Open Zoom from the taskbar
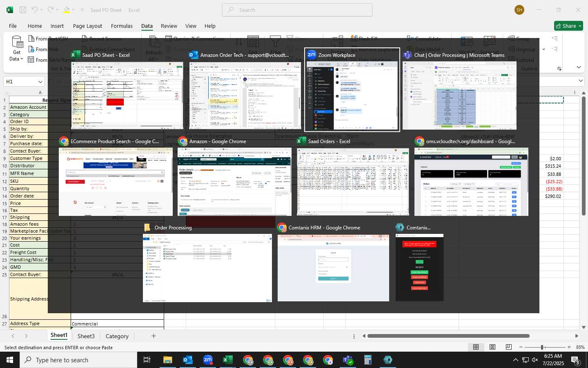This screenshot has height=368, width=588. (x=208, y=360)
